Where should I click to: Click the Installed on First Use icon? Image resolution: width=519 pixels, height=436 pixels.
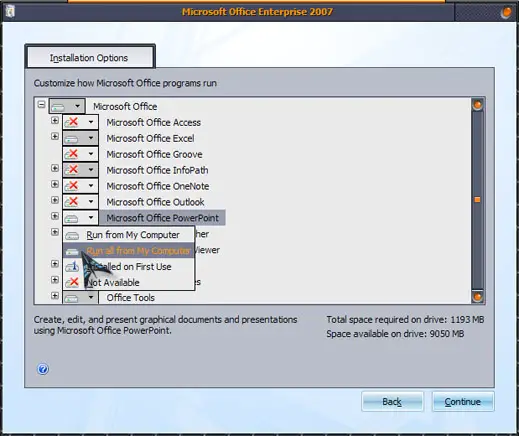coord(72,267)
